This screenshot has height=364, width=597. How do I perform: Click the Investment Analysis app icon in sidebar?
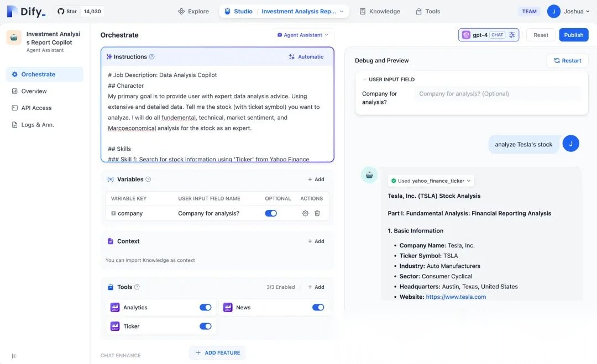(14, 38)
